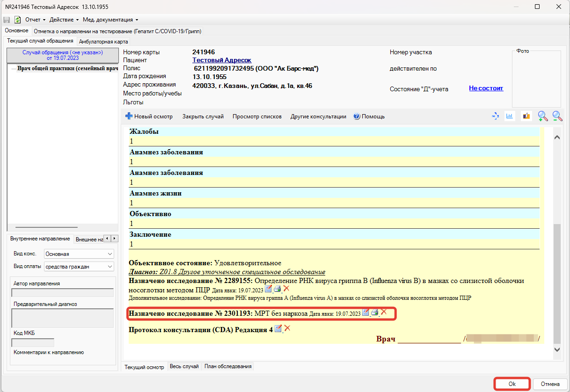Click the blue help question icon

pyautogui.click(x=357, y=116)
